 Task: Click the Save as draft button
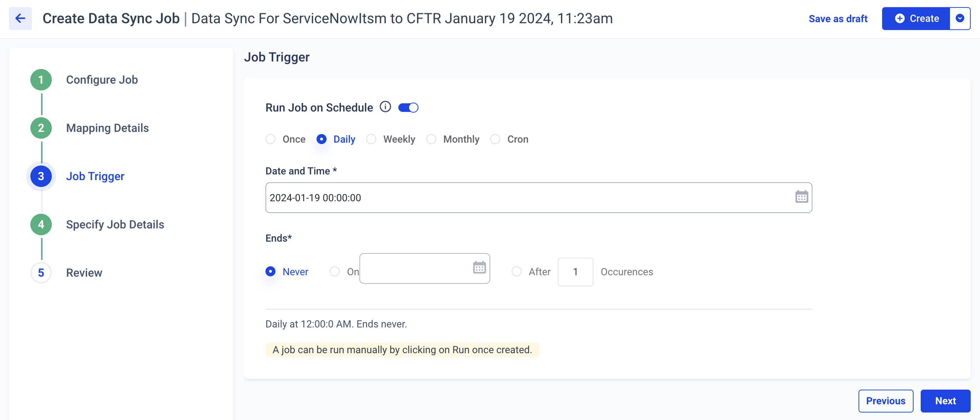click(x=837, y=19)
